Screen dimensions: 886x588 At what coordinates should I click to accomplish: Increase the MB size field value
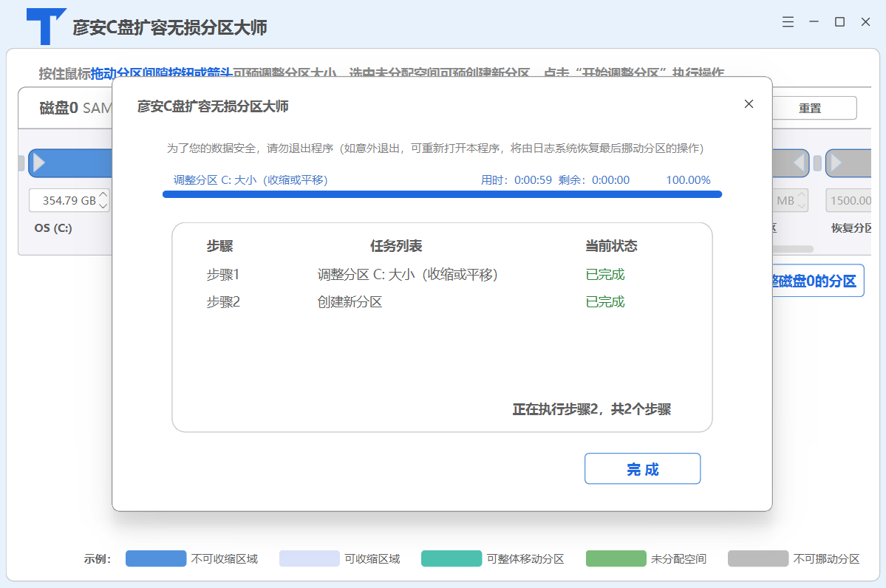[801, 195]
